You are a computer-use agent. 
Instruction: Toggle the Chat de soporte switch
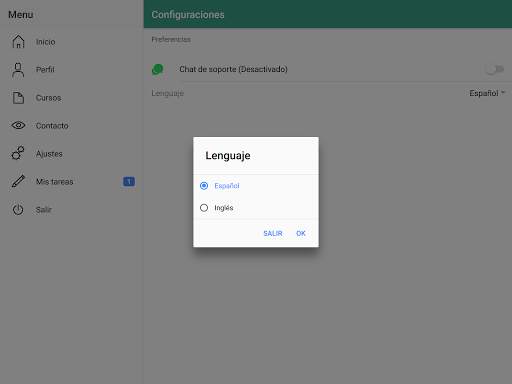coord(494,69)
